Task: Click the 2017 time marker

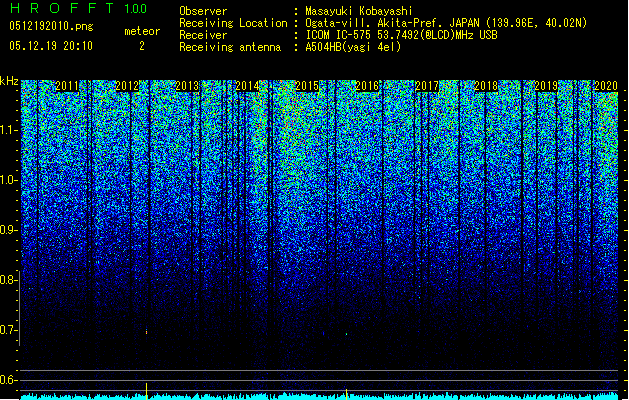Action: pos(427,86)
